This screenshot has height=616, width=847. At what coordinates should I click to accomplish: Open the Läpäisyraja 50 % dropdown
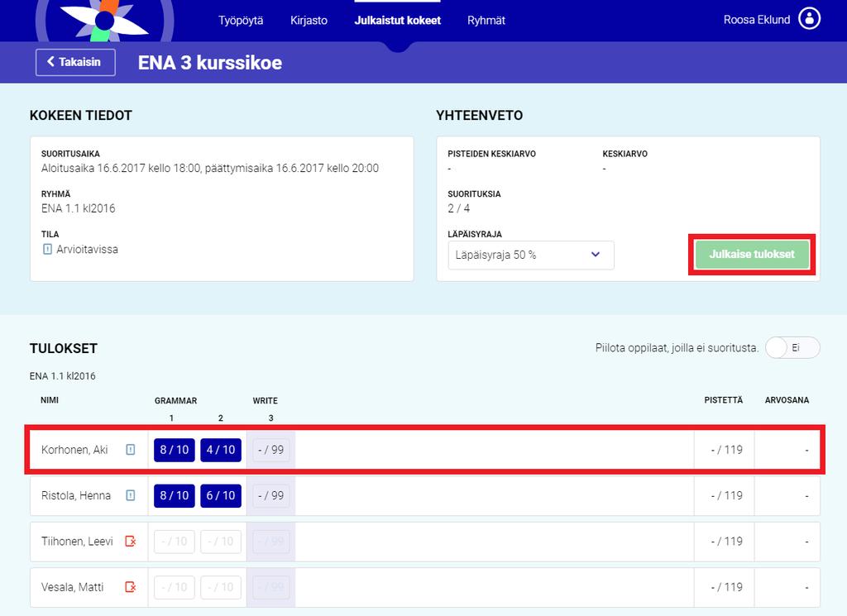click(x=530, y=255)
